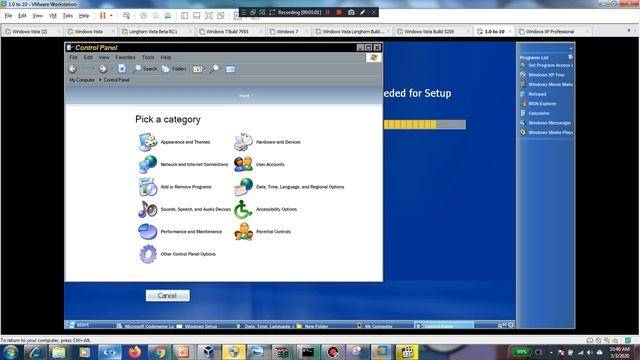Collapse sidebar using top chevron arrow
Viewport: 640px width, 360px height.
click(570, 48)
